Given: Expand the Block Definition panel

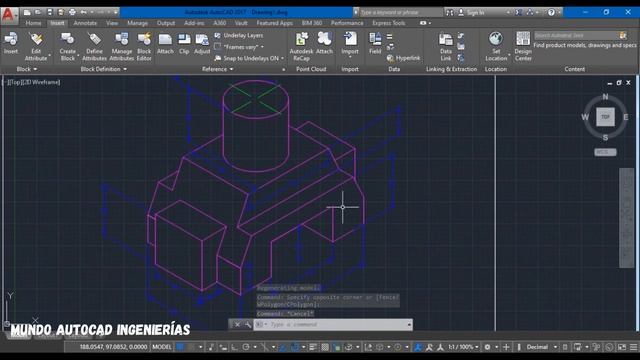Looking at the screenshot, I should pyautogui.click(x=103, y=69).
